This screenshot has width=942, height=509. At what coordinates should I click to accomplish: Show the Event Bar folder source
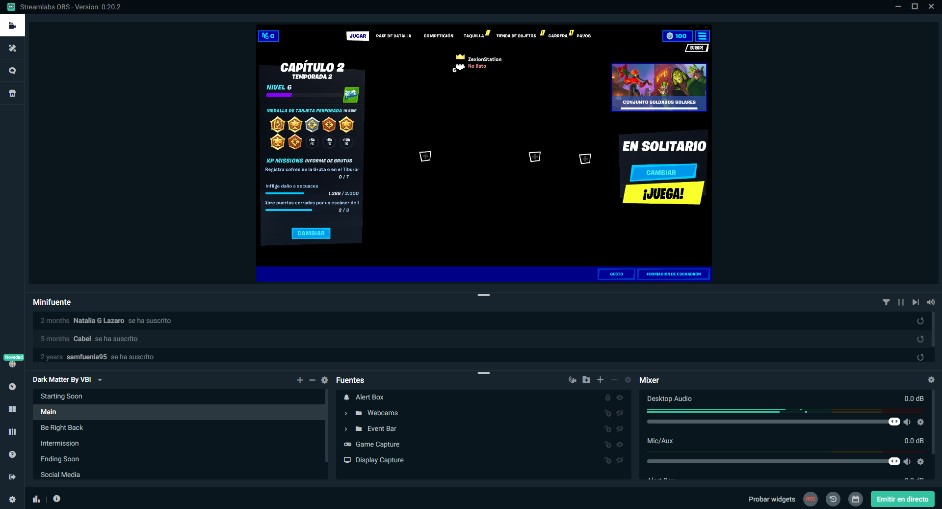619,428
